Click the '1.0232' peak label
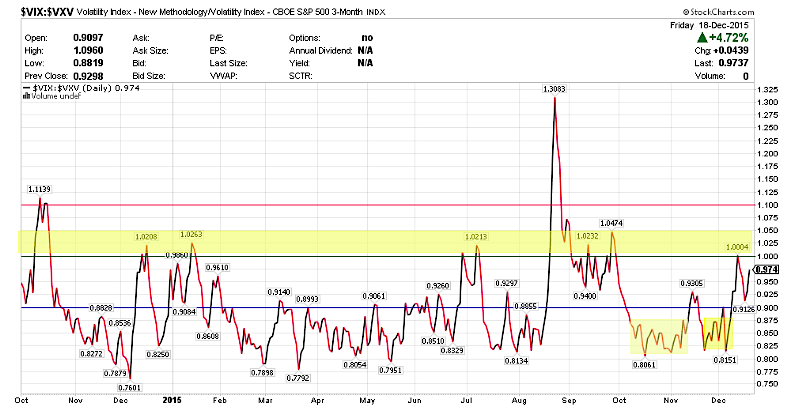This screenshot has height=410, width=791. pos(587,236)
